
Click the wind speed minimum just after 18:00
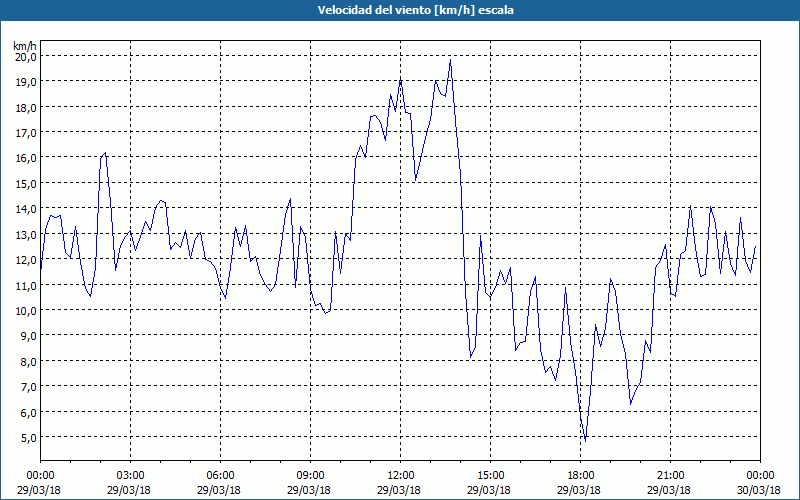585,441
